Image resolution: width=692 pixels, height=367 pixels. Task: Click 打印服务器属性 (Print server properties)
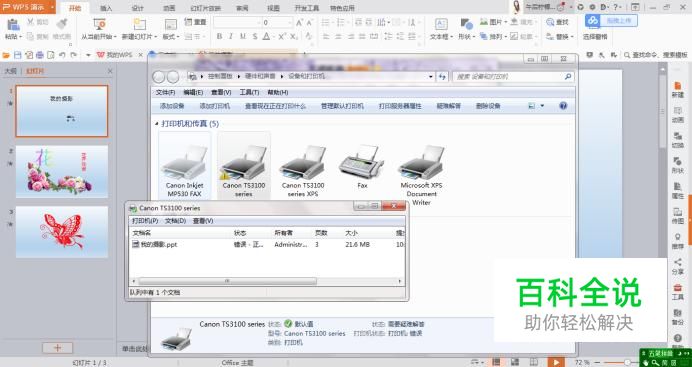[x=400, y=106]
